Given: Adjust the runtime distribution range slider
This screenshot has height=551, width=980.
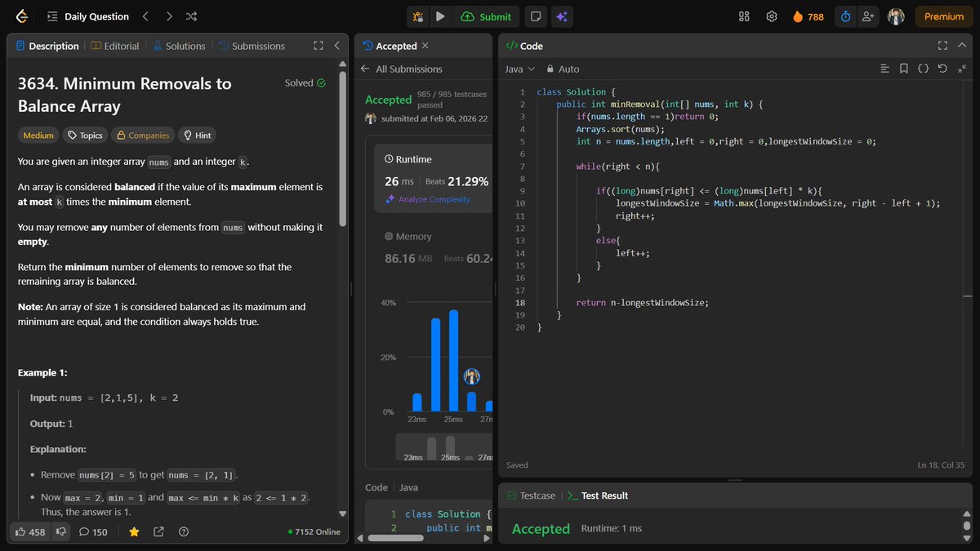Looking at the screenshot, I should pyautogui.click(x=444, y=447).
